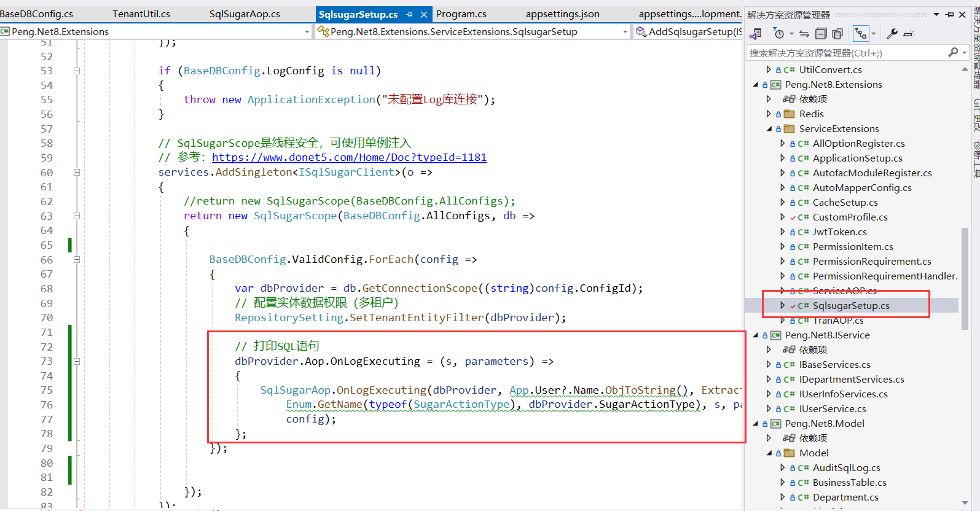Collapse the if block at line 53
Screen dimensions: 980x511
[77, 71]
